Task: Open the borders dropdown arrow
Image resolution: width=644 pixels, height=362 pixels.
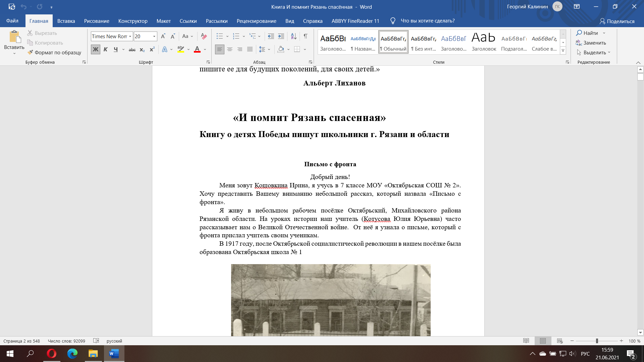Action: point(305,50)
